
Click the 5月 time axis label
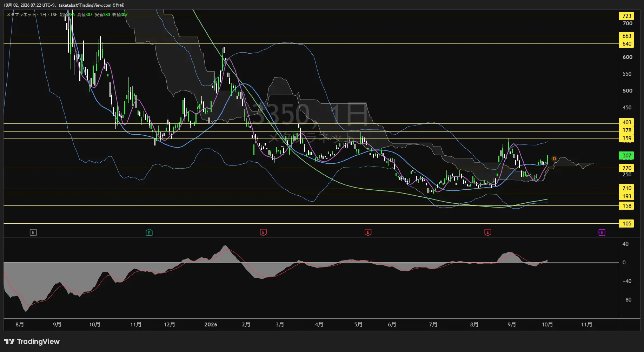(358, 325)
